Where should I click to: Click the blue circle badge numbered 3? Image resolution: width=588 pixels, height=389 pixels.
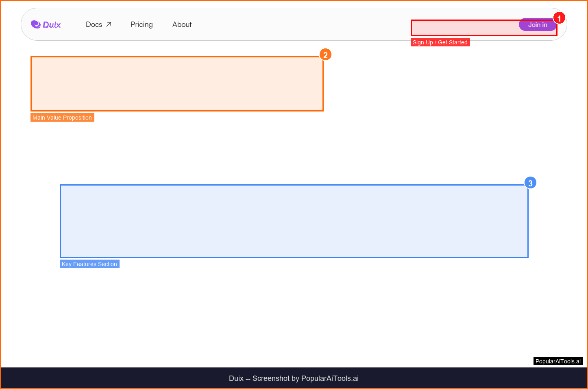coord(530,183)
